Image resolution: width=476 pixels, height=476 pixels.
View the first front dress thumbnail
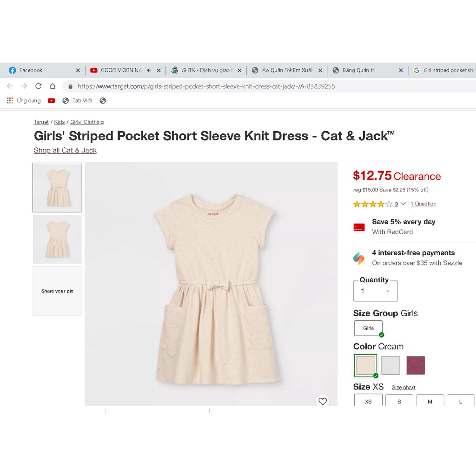point(57,187)
